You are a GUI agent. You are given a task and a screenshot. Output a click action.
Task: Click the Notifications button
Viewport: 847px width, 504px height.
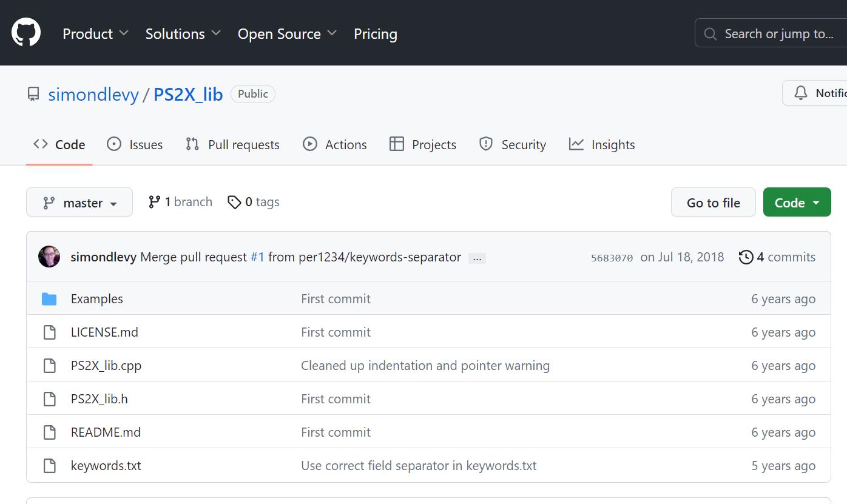click(x=815, y=93)
